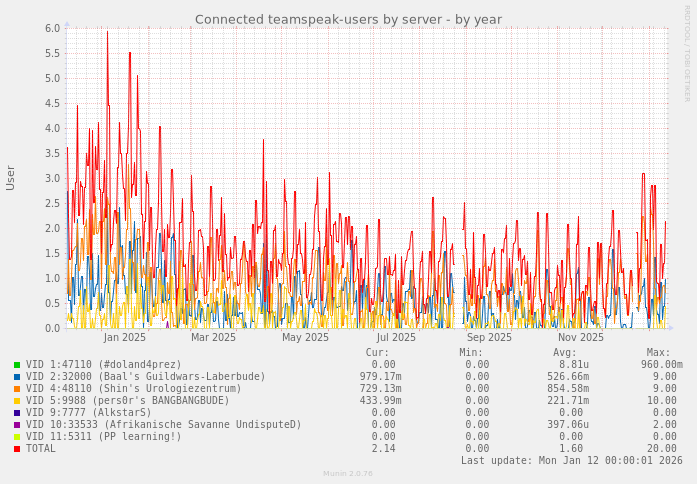Click the red swatch for TOTAL
Screen dimensions: 697x484
(17, 449)
